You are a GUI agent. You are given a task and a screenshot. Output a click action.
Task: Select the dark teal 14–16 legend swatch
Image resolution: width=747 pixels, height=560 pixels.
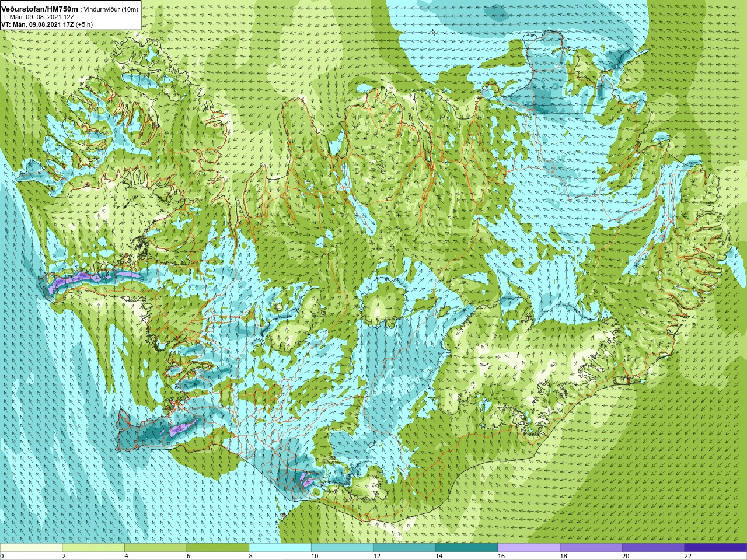click(x=467, y=548)
